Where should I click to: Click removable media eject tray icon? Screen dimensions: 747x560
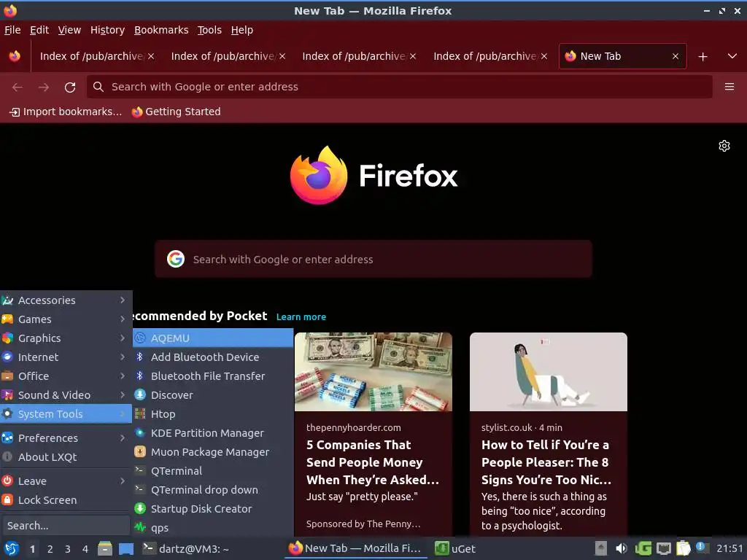pyautogui.click(x=601, y=548)
